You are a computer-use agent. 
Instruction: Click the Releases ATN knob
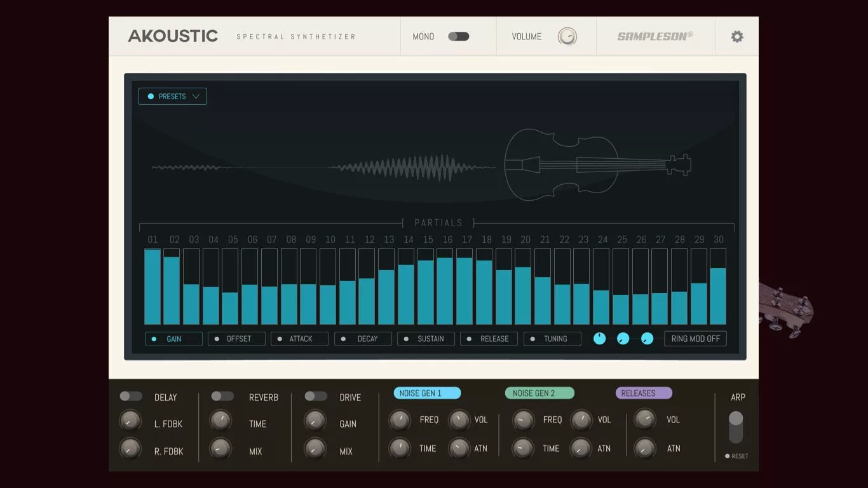click(x=644, y=448)
